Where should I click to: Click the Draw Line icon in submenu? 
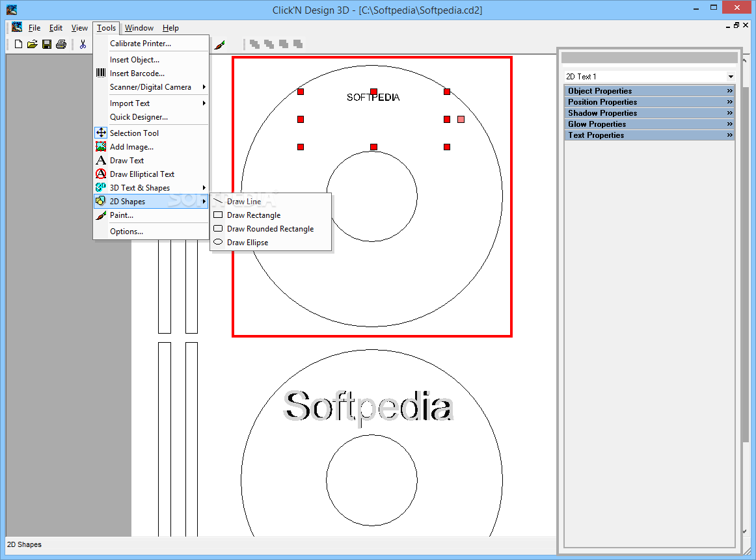pyautogui.click(x=218, y=201)
